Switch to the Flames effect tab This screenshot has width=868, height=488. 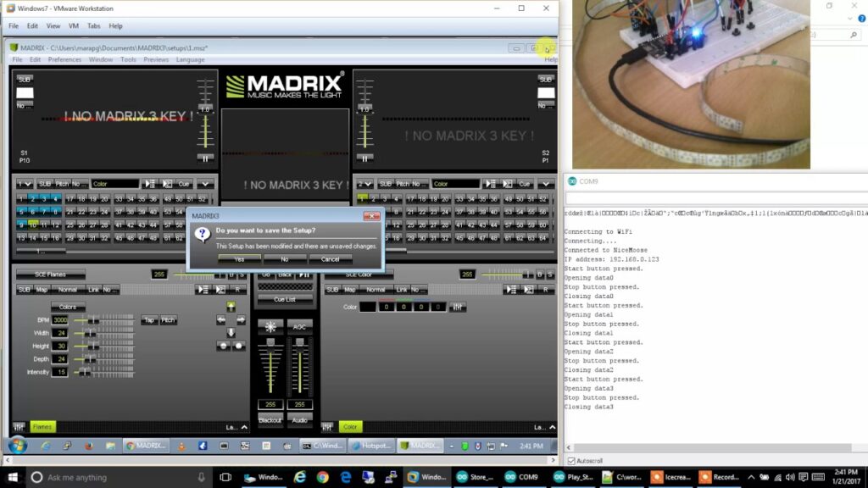(x=43, y=427)
